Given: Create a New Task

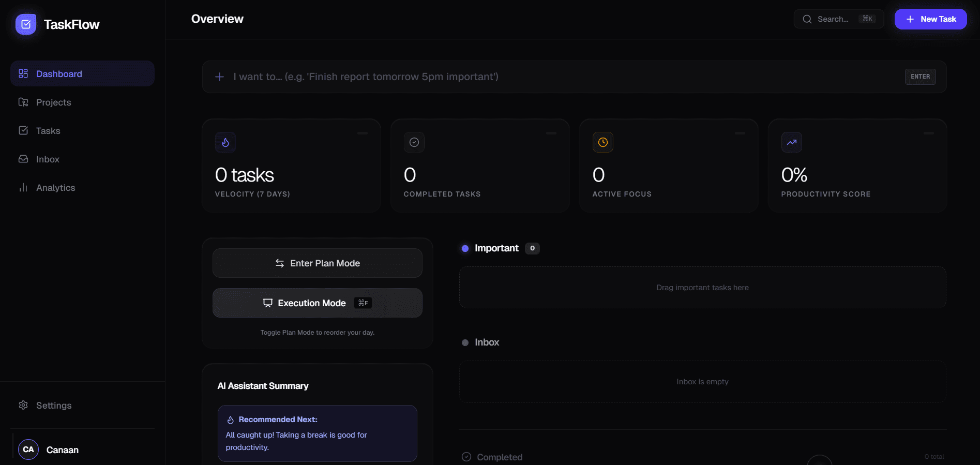Looking at the screenshot, I should (930, 19).
